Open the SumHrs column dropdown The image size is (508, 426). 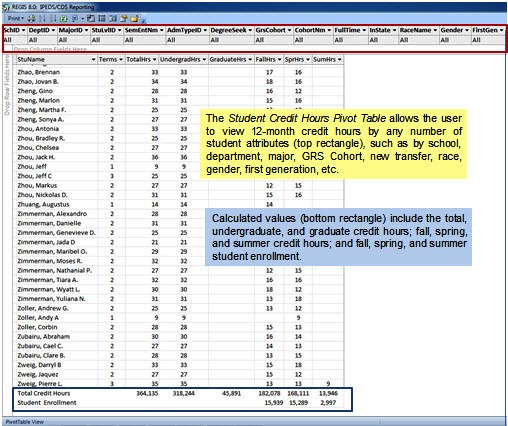tap(339, 60)
